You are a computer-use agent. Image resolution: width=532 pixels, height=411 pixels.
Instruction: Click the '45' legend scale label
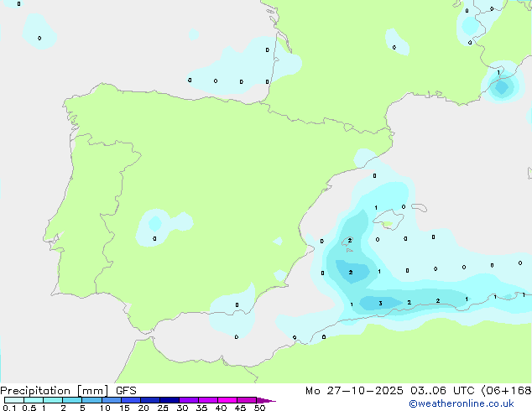[x=240, y=408]
